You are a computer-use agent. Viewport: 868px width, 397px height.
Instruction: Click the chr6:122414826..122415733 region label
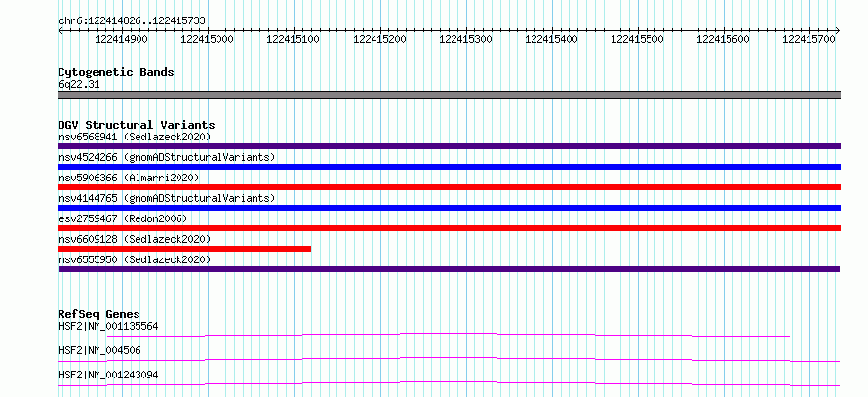[x=132, y=20]
